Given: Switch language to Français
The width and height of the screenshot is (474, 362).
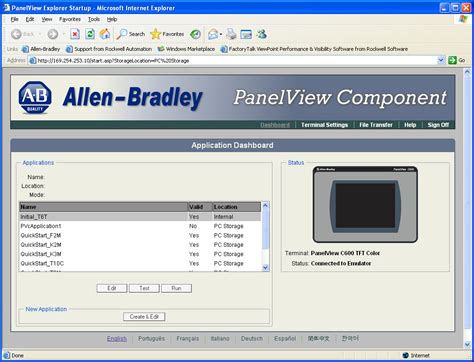Looking at the screenshot, I should click(188, 339).
